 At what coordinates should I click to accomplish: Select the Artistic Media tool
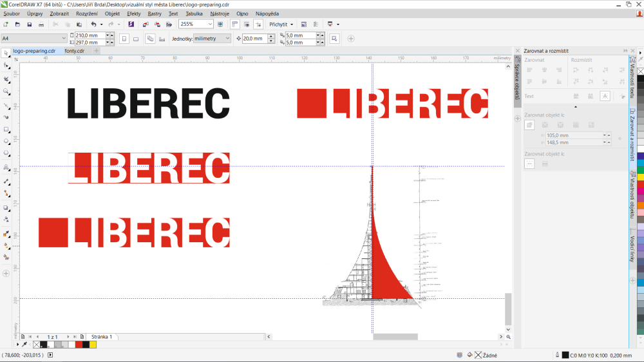6,117
